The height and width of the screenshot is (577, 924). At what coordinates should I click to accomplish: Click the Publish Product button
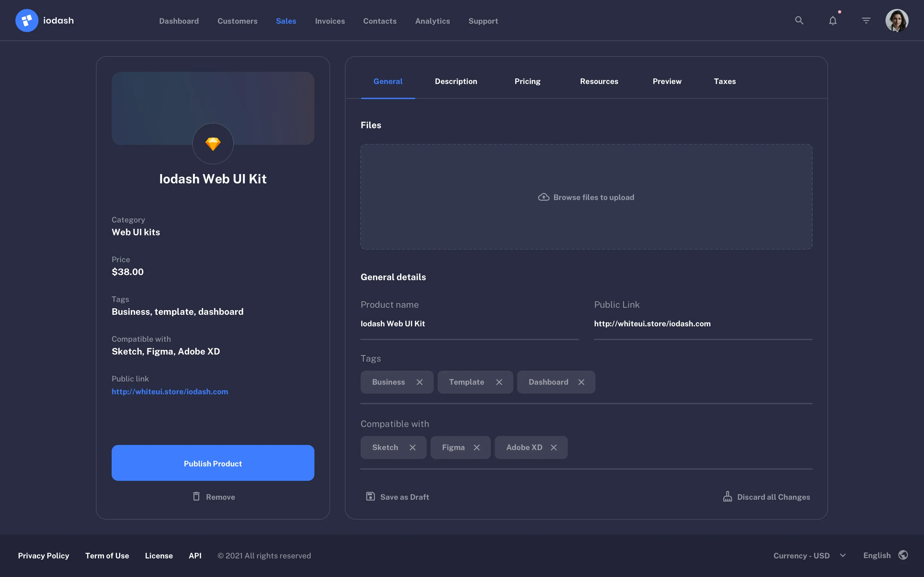(213, 463)
